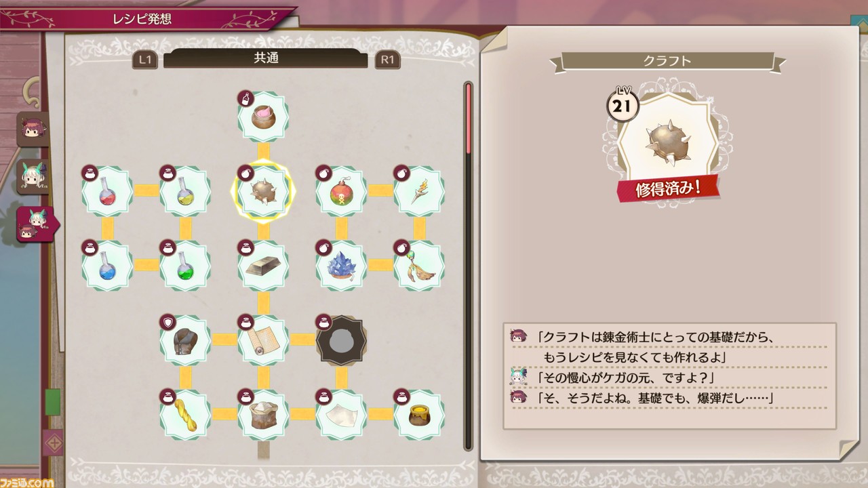
Task: Click L1 button to go to previous category
Action: [x=145, y=60]
